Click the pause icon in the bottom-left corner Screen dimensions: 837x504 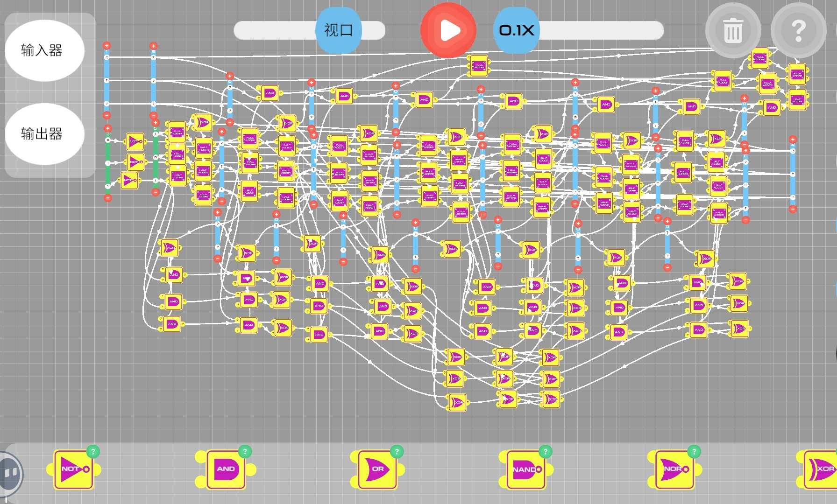pos(10,474)
